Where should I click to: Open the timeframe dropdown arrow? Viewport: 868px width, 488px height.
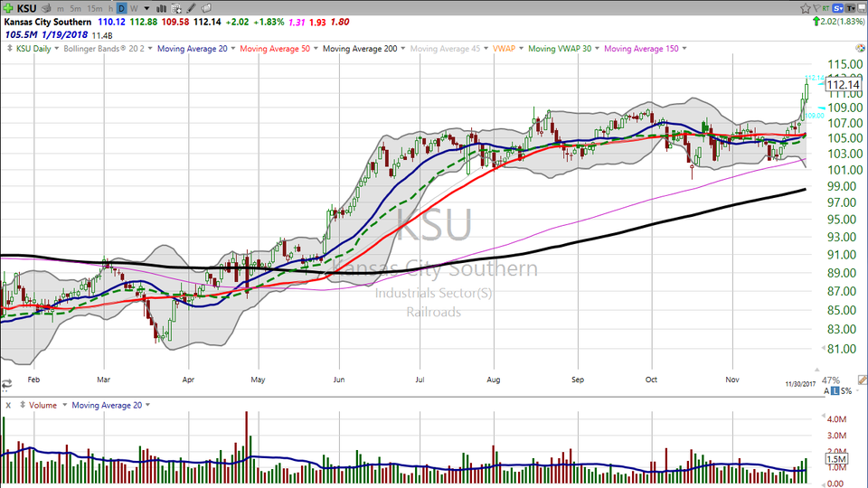coord(146,8)
